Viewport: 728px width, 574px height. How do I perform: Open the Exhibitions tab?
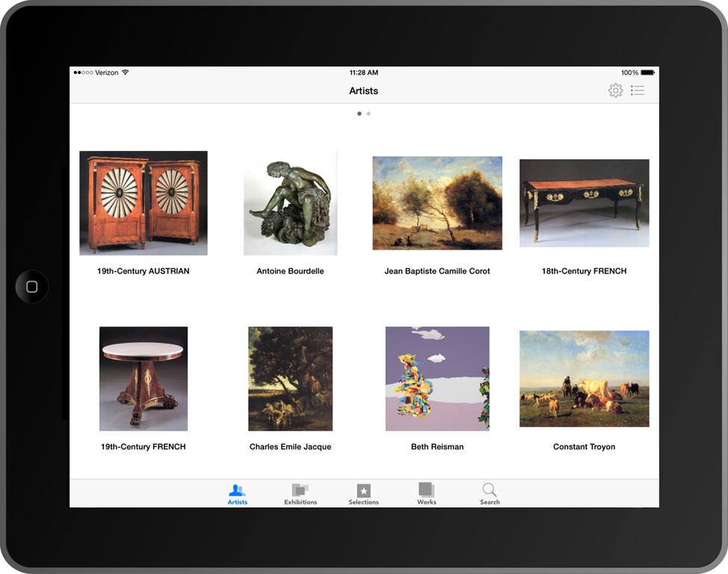tap(300, 494)
